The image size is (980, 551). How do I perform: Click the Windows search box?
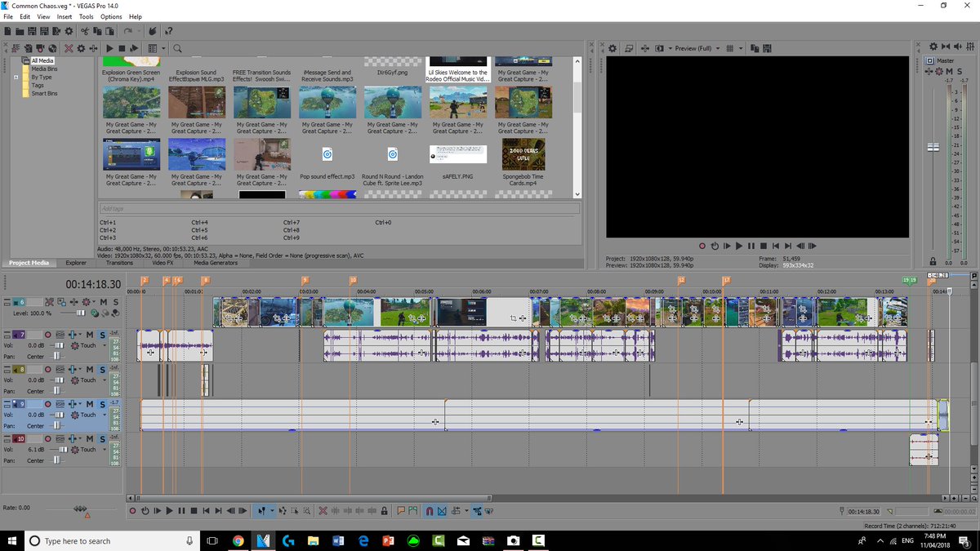(111, 540)
